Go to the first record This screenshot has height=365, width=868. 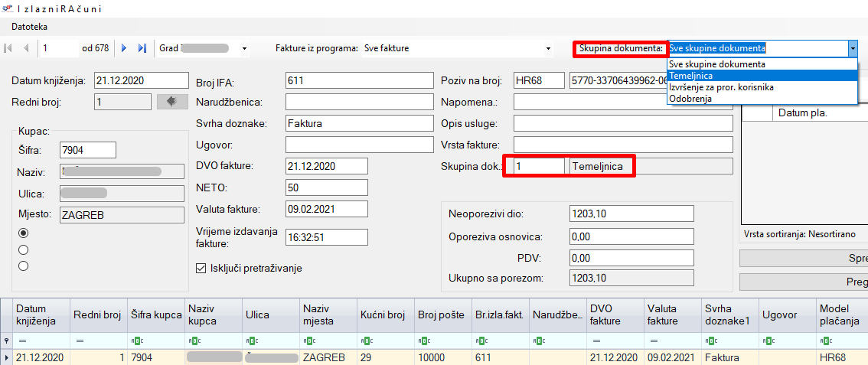coord(8,48)
